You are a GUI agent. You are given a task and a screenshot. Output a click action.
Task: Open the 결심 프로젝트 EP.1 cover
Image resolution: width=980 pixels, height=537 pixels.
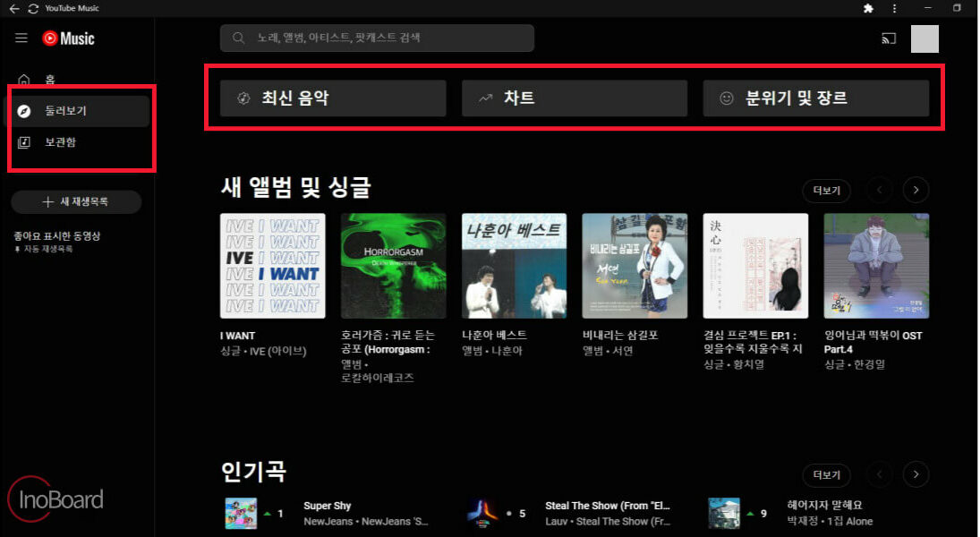755,267
